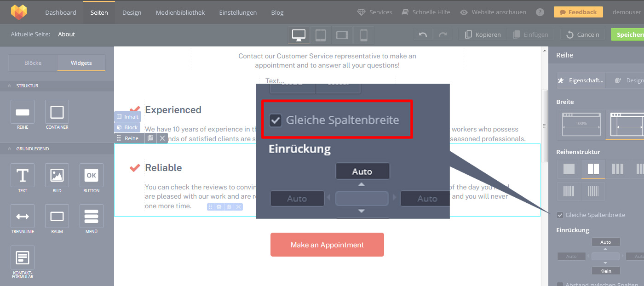Open the Medienbibliothek menu
Screen dimensions: 644x286
[x=180, y=12]
